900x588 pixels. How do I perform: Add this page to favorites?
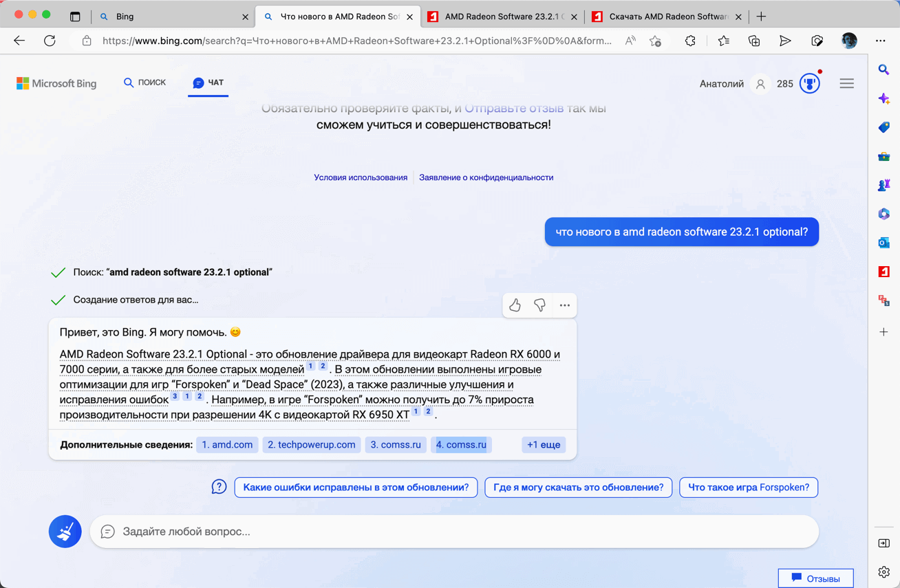tap(656, 41)
